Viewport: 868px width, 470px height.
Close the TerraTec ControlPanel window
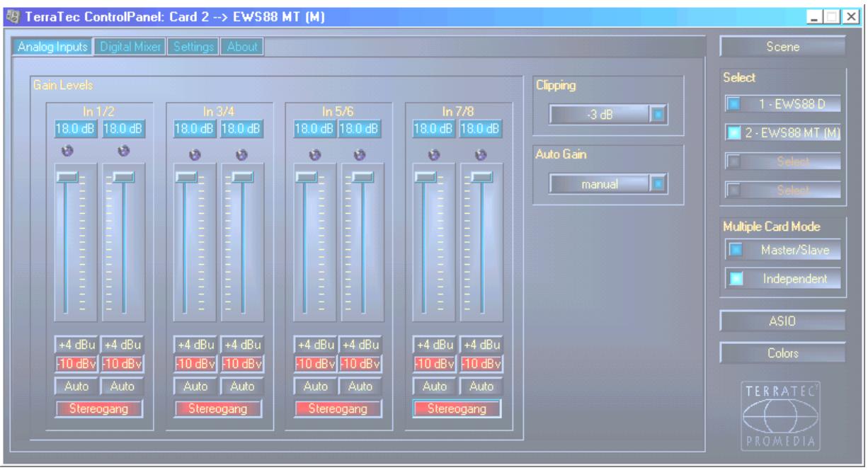click(850, 16)
